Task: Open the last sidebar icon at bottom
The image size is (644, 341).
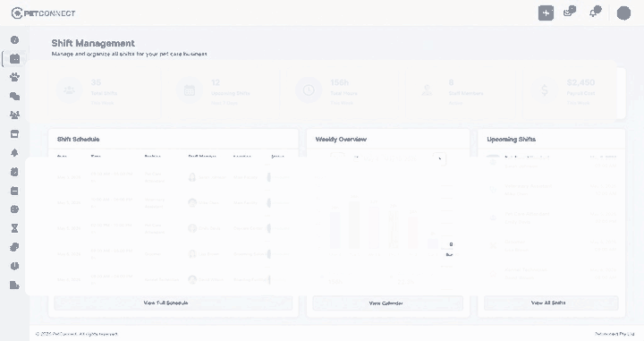Action: (15, 286)
